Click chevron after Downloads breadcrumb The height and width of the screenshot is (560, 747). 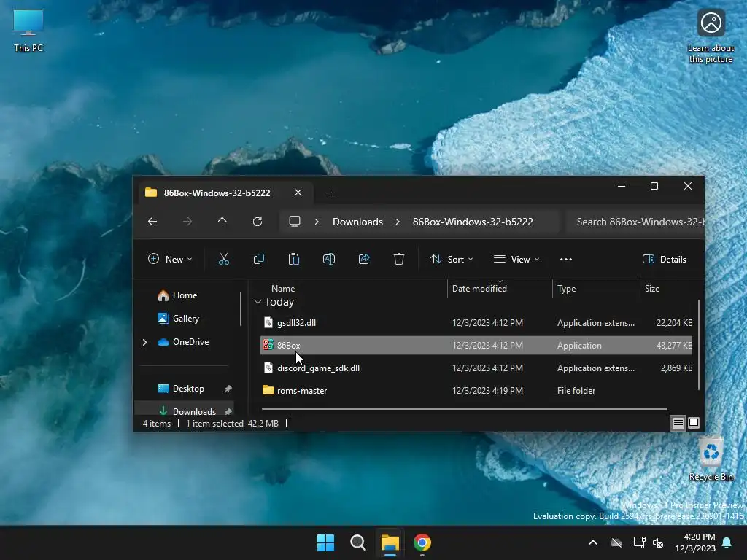[398, 222]
